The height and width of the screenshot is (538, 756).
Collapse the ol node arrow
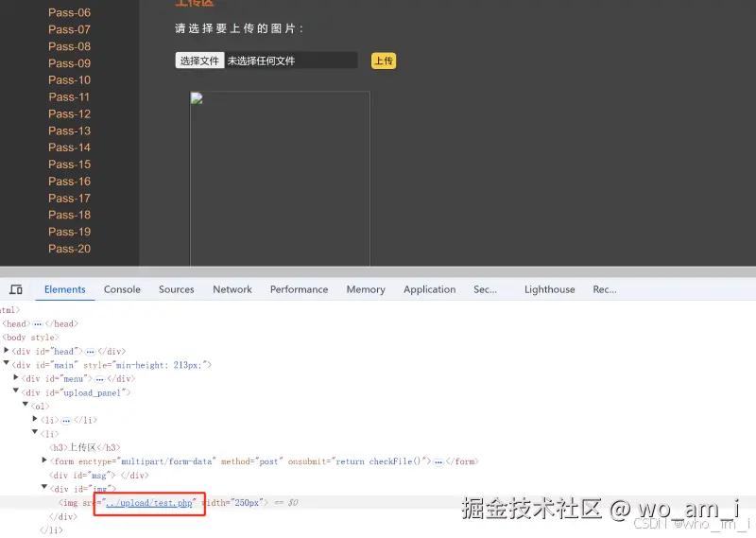coord(26,405)
